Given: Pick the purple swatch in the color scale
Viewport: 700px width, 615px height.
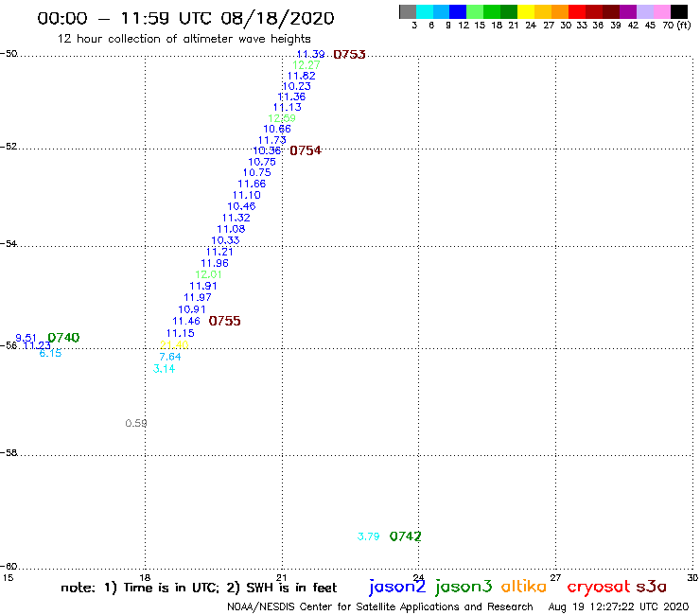Looking at the screenshot, I should point(628,11).
